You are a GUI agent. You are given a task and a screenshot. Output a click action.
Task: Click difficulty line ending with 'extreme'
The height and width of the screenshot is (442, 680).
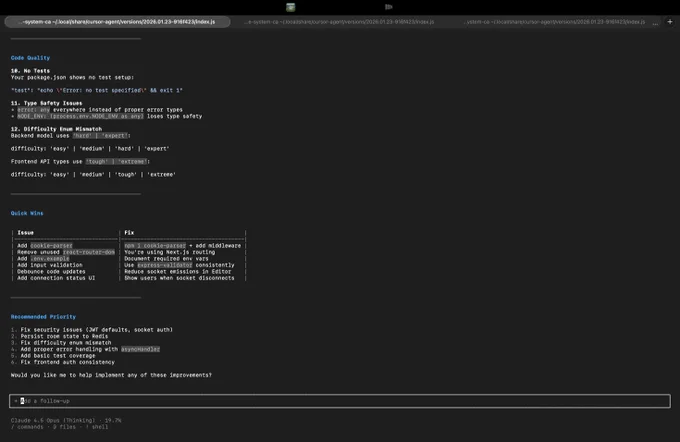(x=93, y=174)
